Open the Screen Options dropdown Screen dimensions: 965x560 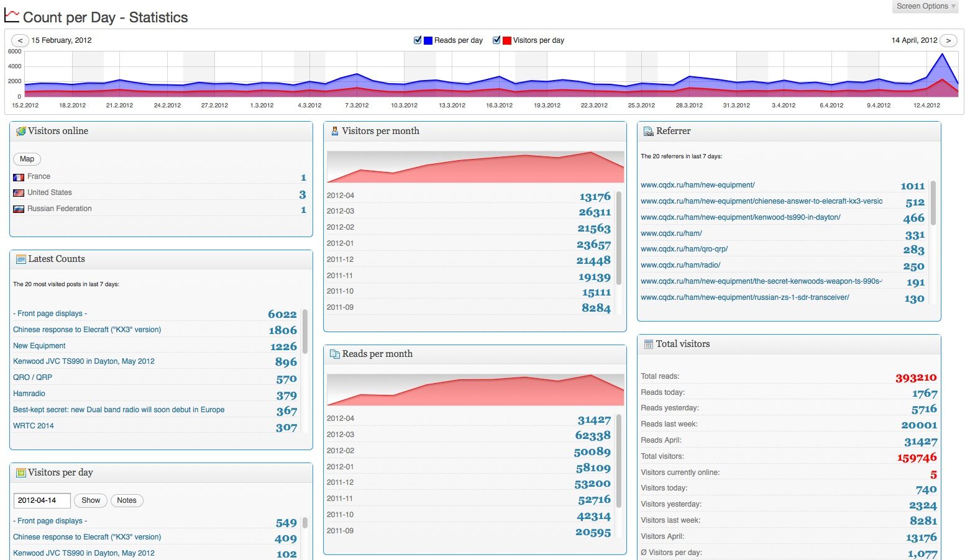(x=926, y=6)
